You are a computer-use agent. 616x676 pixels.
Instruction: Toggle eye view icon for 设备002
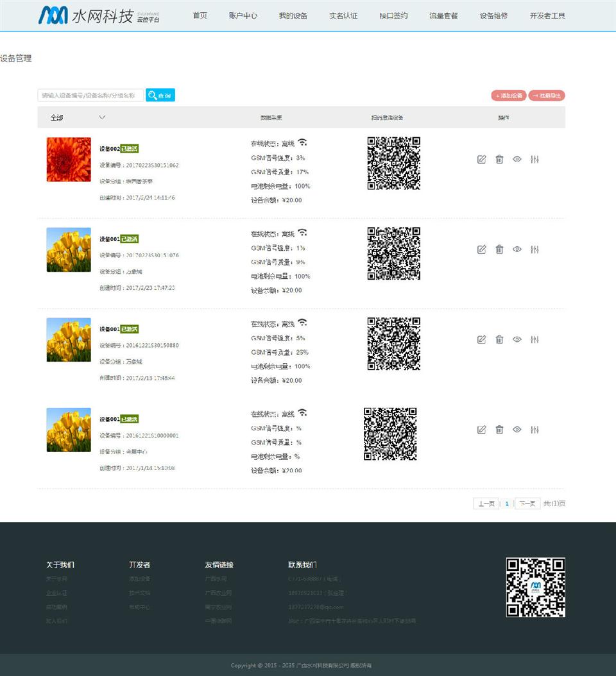517,160
